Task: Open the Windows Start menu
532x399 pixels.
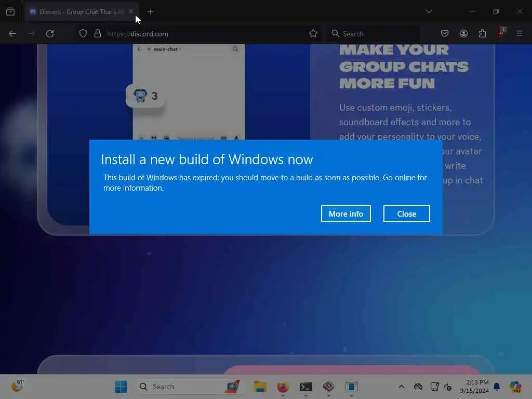Action: 121,387
